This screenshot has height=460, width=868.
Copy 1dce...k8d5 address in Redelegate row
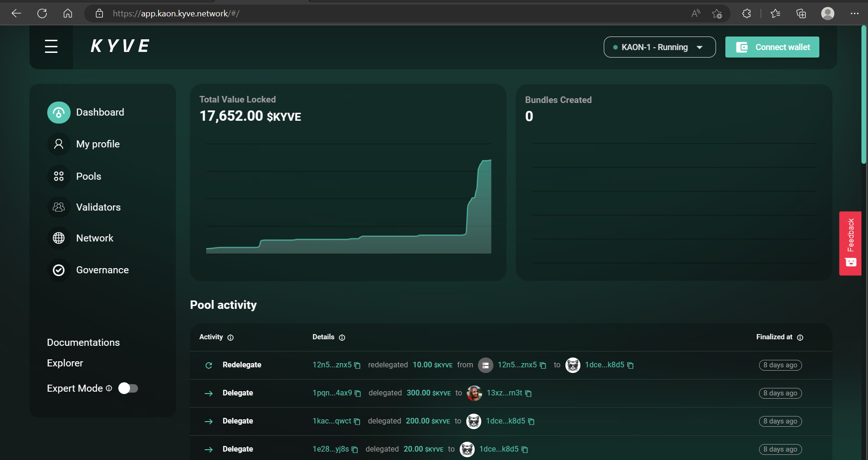630,365
